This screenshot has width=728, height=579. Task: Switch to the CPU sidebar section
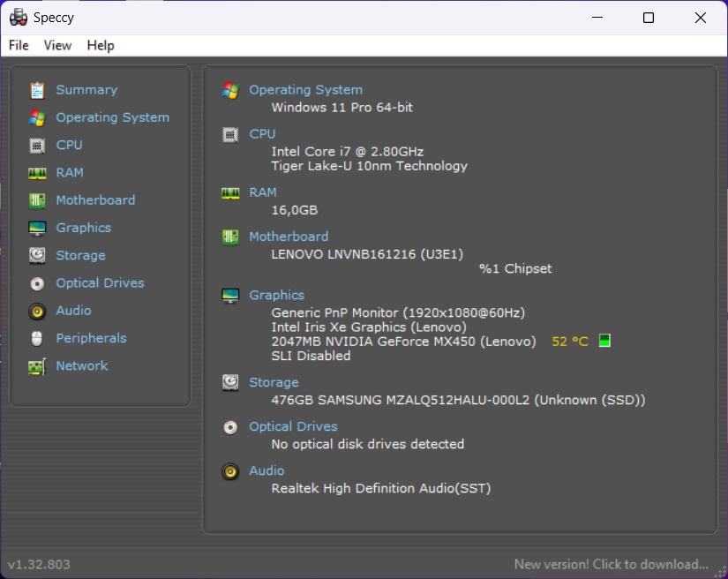[69, 145]
